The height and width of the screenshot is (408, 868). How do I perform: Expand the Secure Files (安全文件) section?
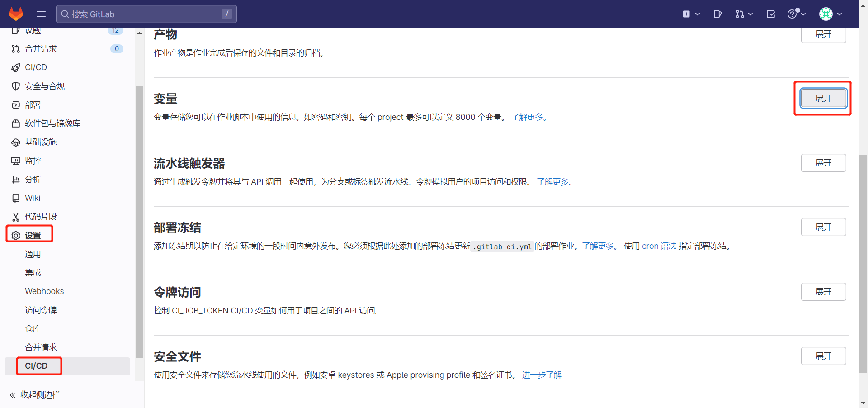pos(823,356)
